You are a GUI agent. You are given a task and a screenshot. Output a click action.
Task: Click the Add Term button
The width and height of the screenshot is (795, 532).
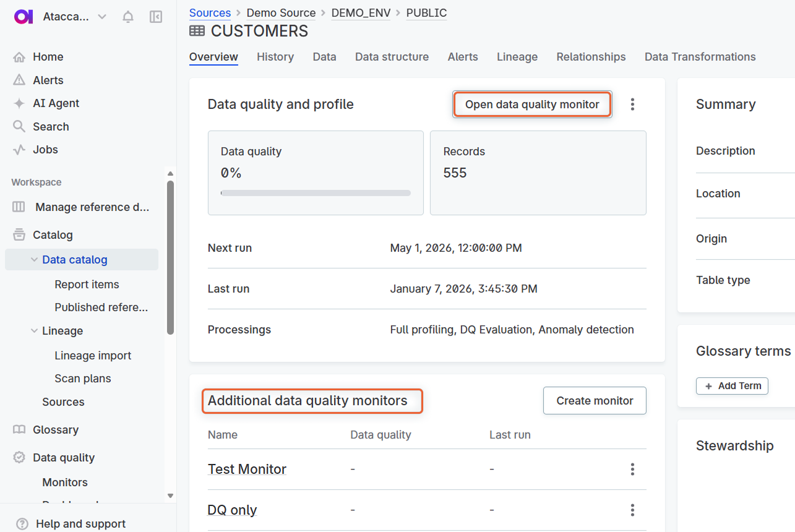(732, 386)
